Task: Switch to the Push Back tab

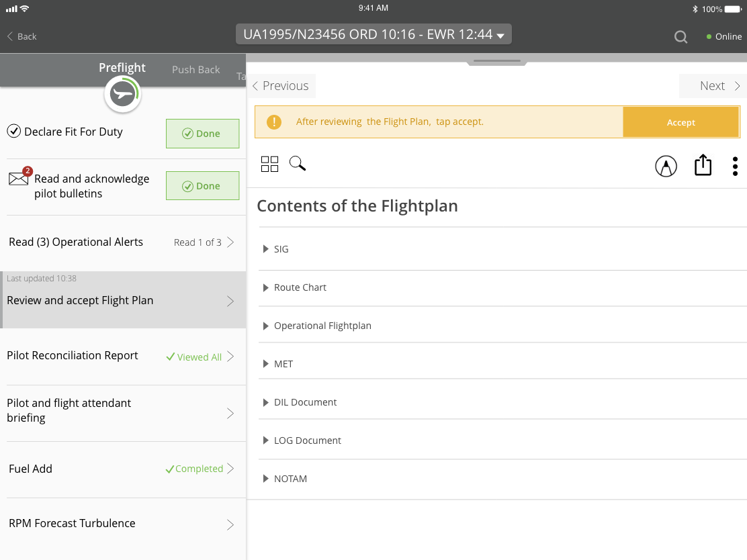Action: 195,69
